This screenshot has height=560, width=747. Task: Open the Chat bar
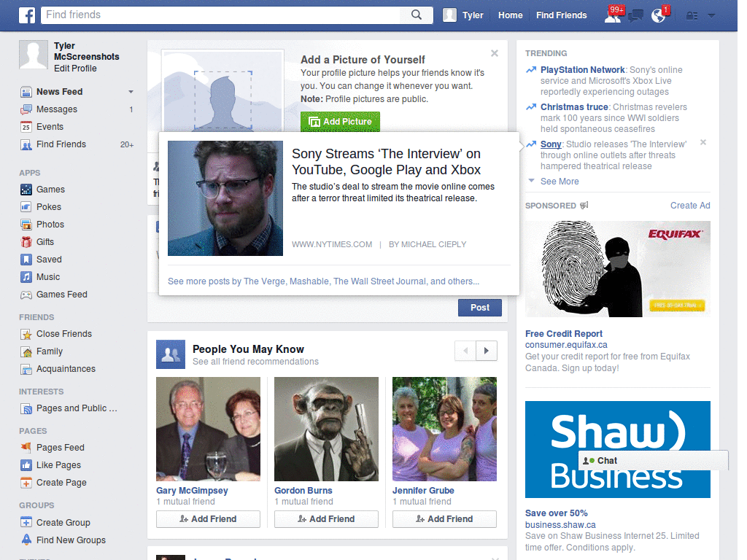pyautogui.click(x=653, y=461)
